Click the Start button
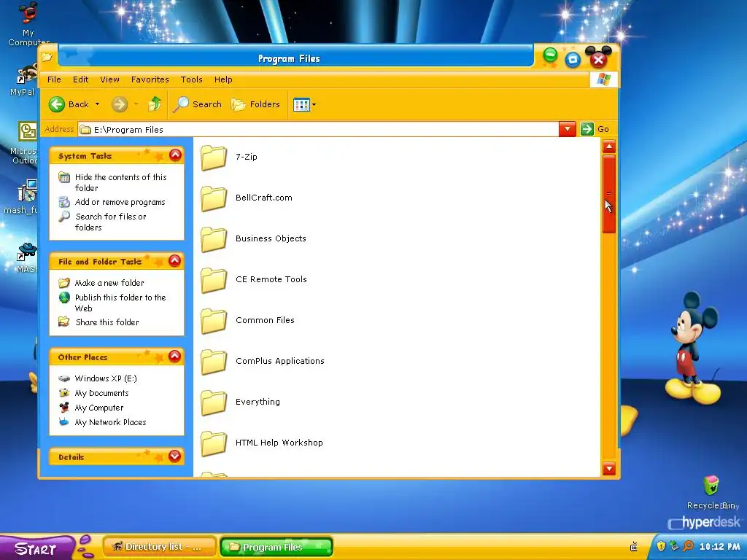The height and width of the screenshot is (560, 747). (36, 548)
